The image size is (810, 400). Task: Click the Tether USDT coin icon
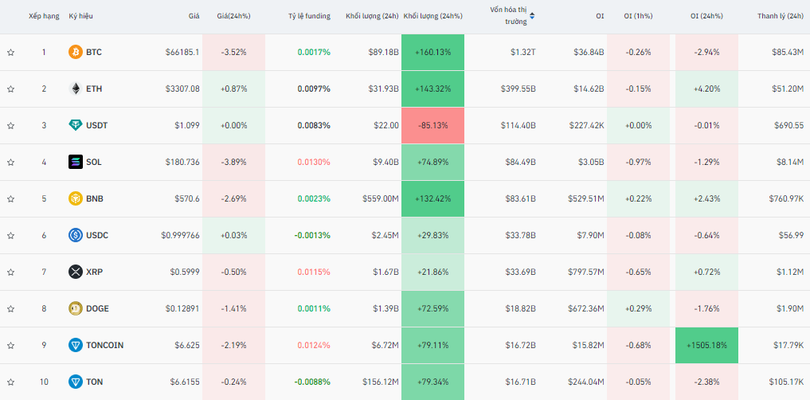pos(75,126)
